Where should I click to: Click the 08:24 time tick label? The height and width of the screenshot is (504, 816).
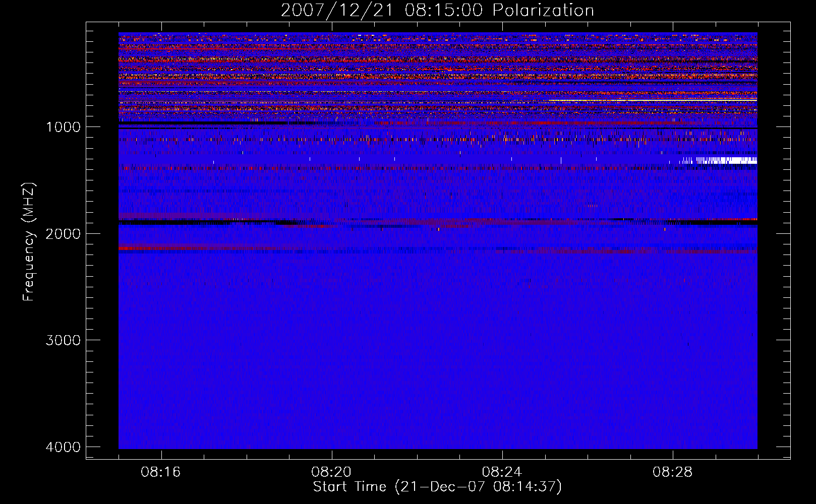[502, 472]
